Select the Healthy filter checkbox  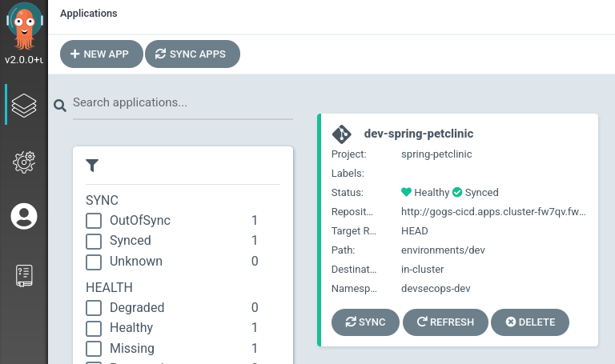[x=94, y=328]
